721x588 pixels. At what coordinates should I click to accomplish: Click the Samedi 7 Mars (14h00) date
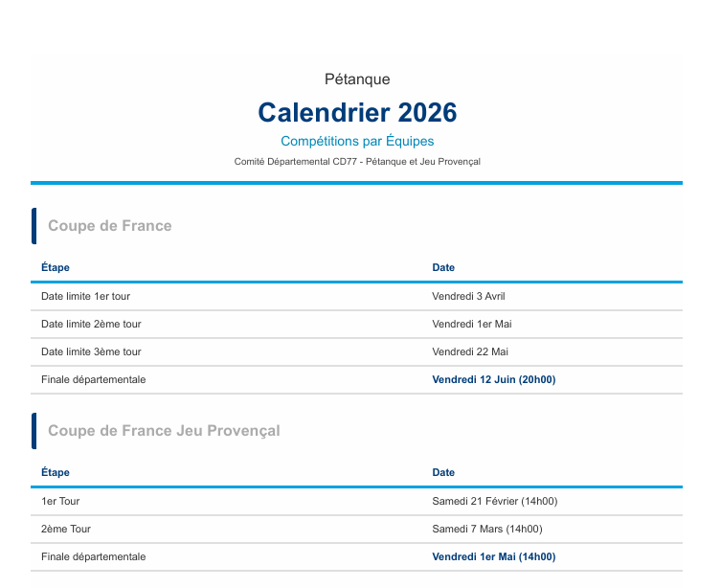click(487, 529)
